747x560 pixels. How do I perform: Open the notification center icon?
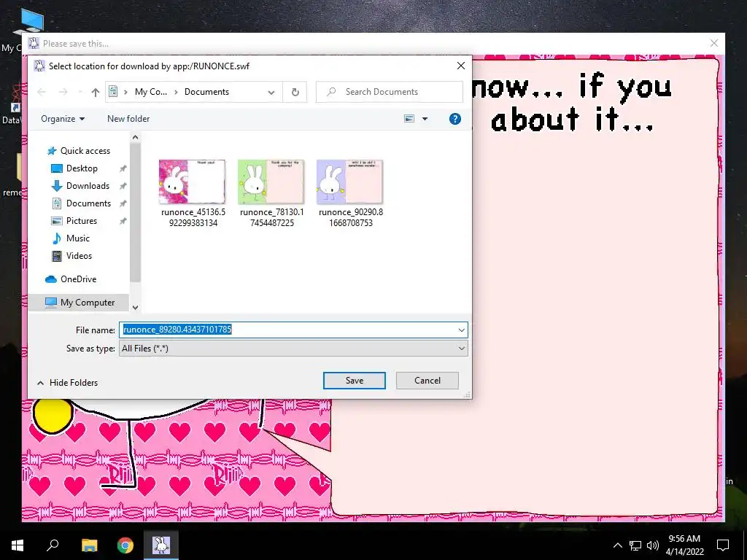(x=723, y=545)
